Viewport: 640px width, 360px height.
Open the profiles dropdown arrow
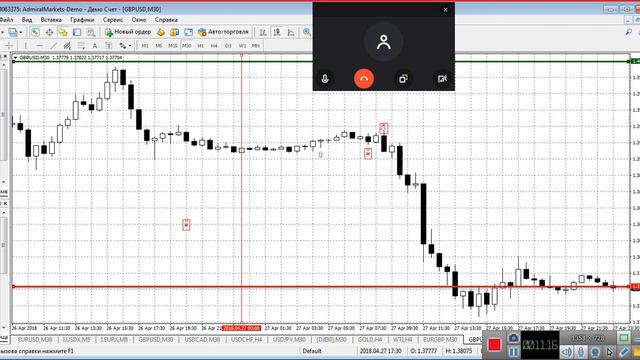coord(21,32)
